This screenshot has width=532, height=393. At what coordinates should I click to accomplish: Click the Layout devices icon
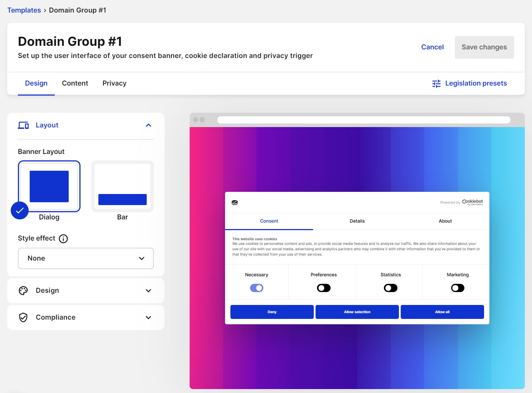(x=23, y=125)
